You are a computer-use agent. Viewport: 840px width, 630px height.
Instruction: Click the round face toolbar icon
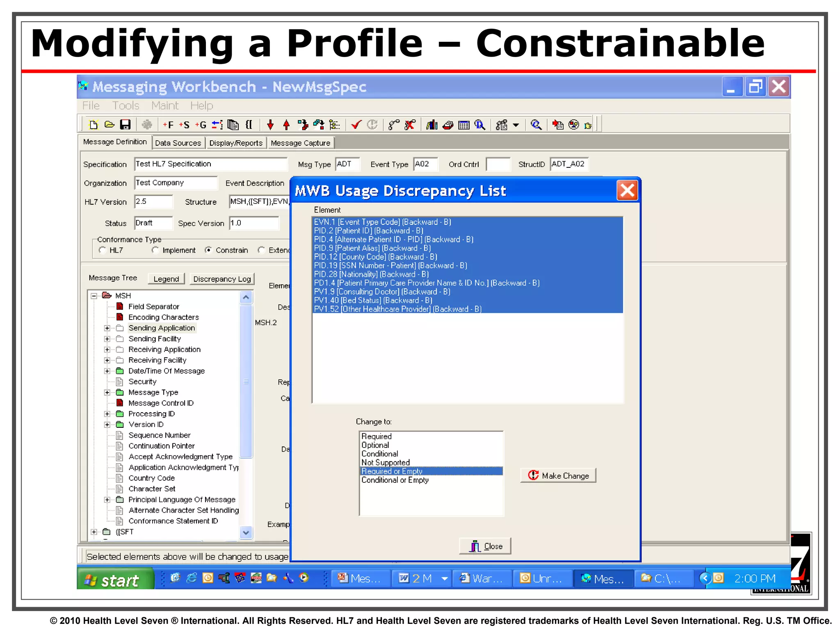click(574, 125)
